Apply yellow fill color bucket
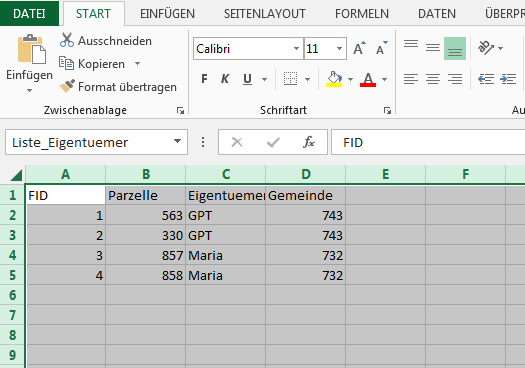Viewport: 525px width, 368px height. [334, 79]
